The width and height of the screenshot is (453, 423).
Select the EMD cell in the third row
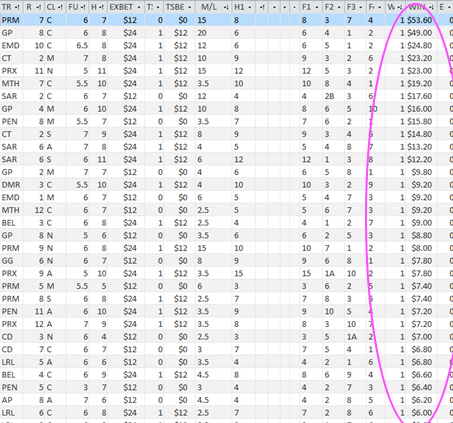pyautogui.click(x=12, y=46)
